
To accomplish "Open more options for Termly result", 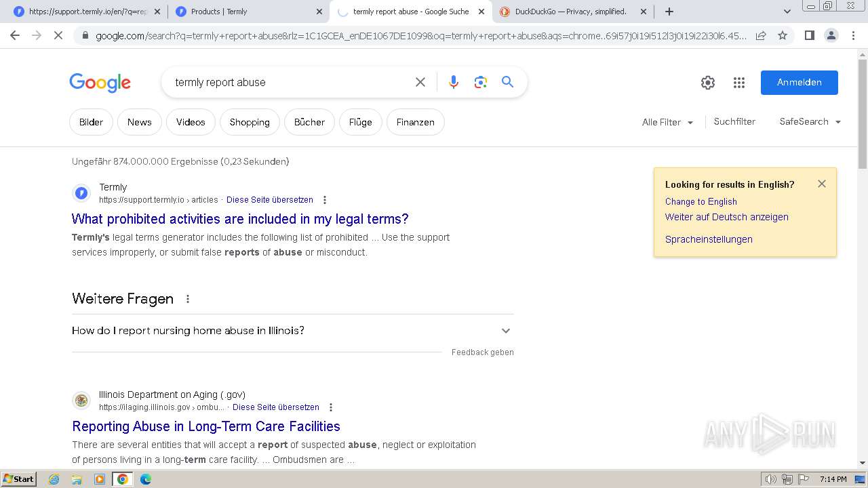I will click(325, 200).
